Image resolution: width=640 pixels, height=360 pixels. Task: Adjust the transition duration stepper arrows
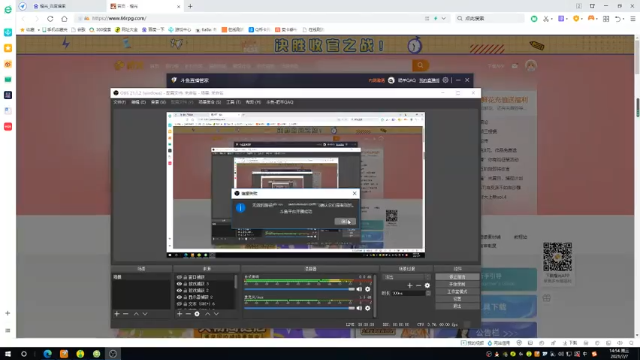pyautogui.click(x=428, y=293)
